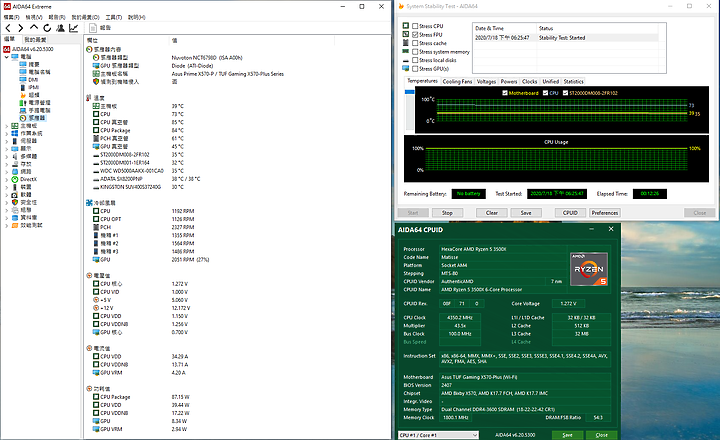
Task: Collapse the expanded computer node chevron
Action: [6, 57]
